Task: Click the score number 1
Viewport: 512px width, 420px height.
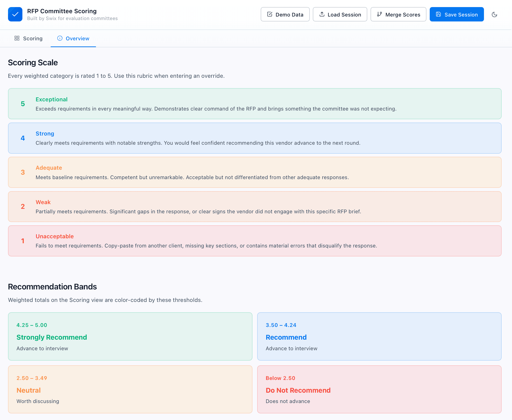Action: (23, 241)
